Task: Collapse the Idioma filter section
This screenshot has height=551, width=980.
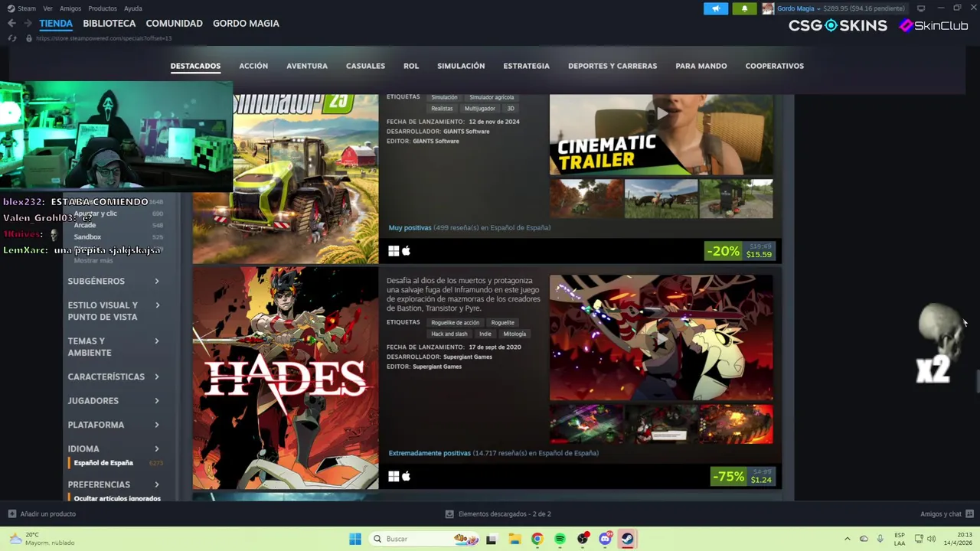Action: (x=113, y=448)
